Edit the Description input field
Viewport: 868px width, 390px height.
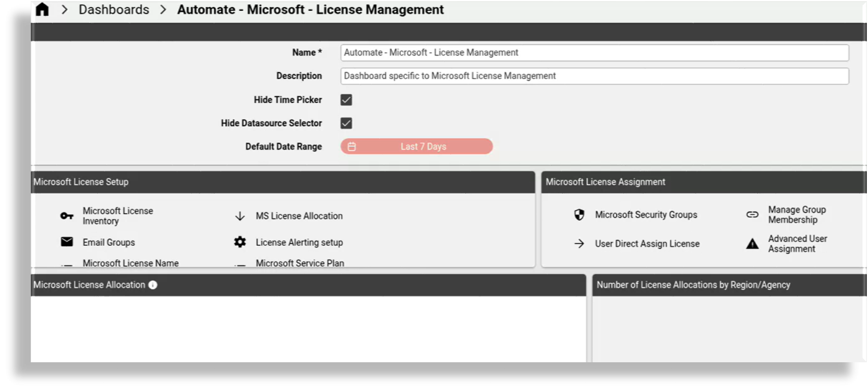click(594, 76)
